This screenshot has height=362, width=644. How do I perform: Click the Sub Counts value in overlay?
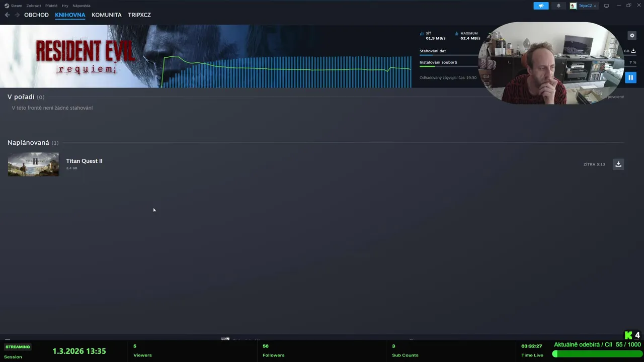pos(393,346)
